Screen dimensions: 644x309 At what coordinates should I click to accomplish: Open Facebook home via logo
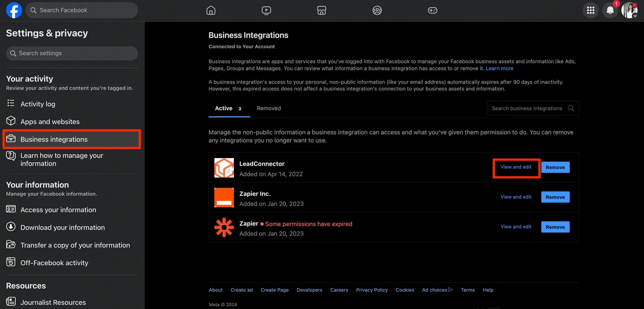coord(14,10)
